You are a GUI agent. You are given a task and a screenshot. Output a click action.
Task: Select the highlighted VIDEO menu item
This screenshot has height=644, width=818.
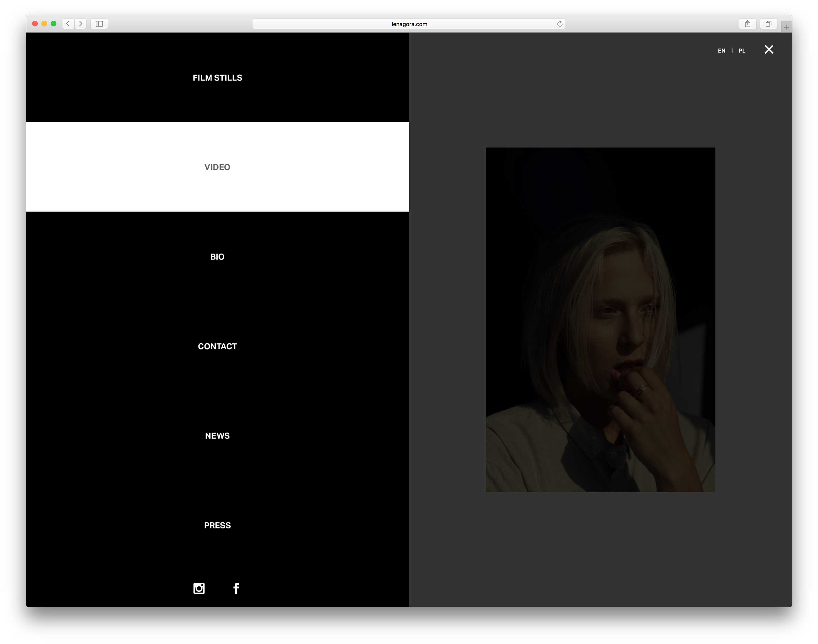[x=217, y=167]
